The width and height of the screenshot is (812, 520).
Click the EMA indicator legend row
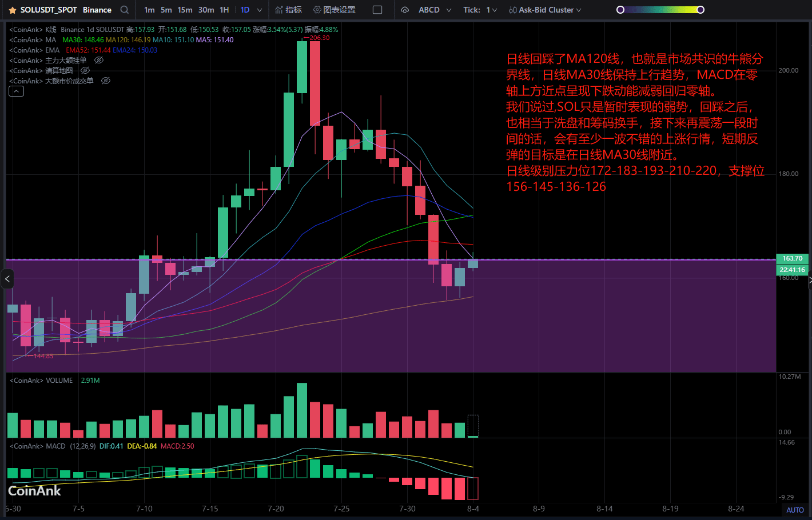tap(83, 50)
